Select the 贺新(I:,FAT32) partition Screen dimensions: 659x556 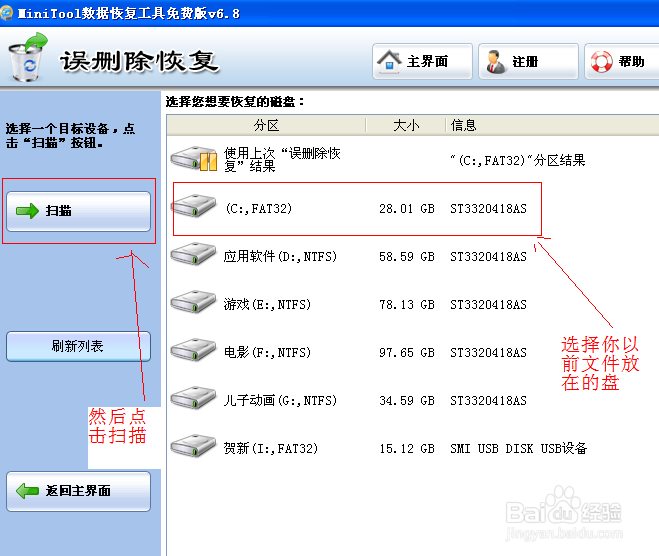click(x=271, y=448)
